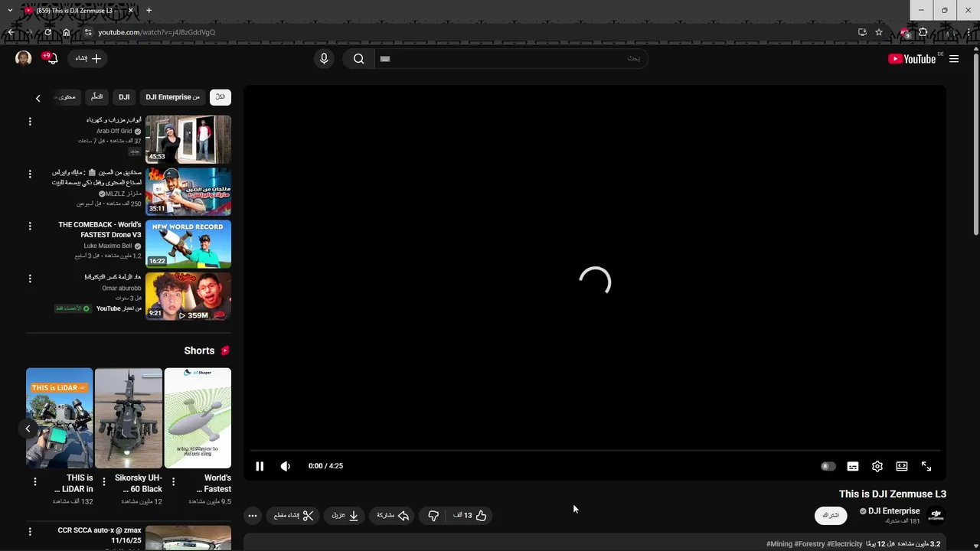This screenshot has height=551, width=980.
Task: Open the account profile avatar menu
Action: [23, 58]
